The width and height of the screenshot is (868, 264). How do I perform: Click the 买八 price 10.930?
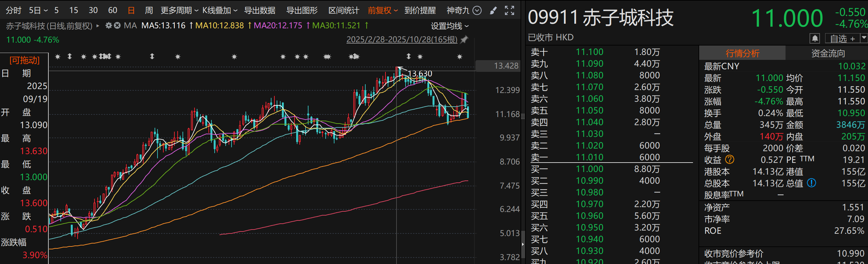pos(589,251)
